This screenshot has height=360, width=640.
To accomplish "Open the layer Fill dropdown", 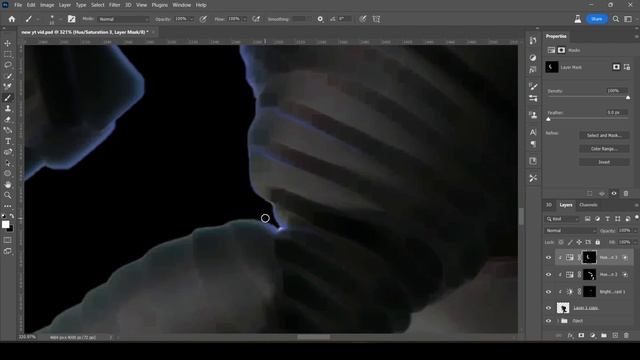I will coord(635,242).
